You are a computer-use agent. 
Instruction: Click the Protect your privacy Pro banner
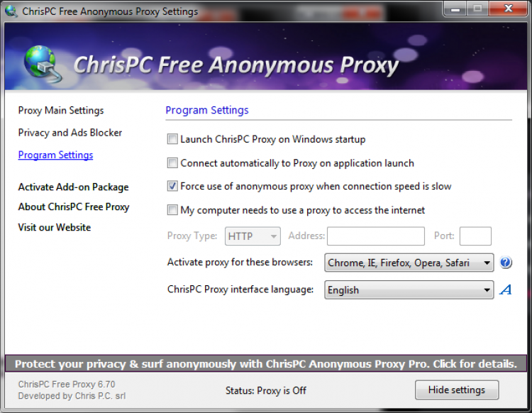click(x=266, y=364)
